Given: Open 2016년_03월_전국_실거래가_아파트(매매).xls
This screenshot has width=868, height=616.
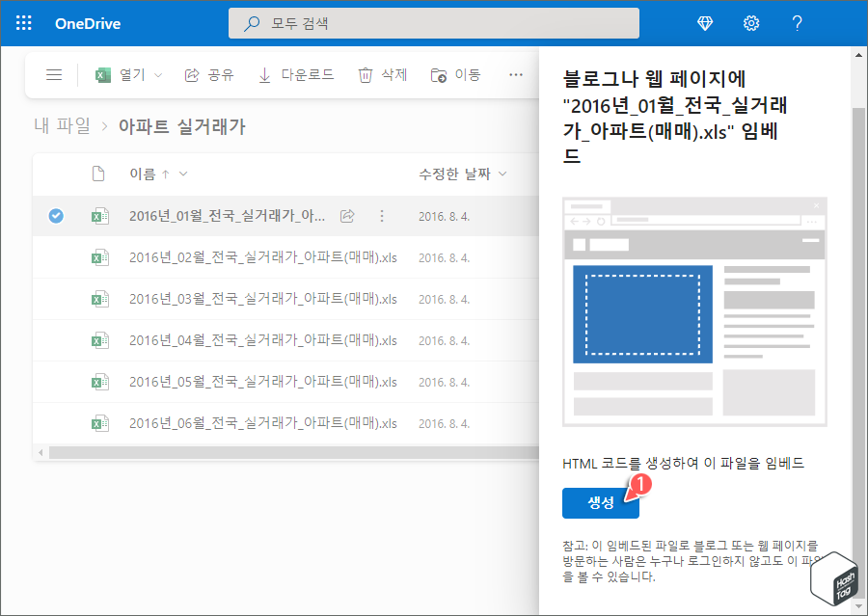Looking at the screenshot, I should pos(263,299).
